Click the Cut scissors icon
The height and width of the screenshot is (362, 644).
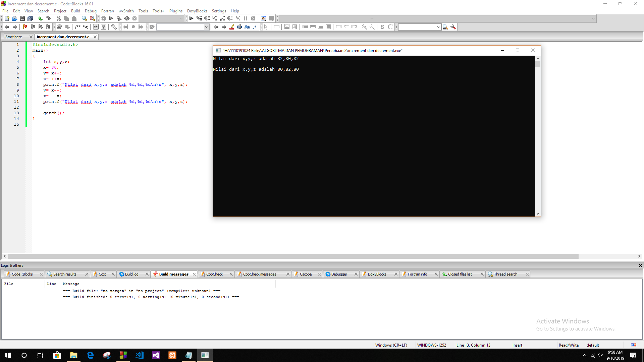[59, 18]
